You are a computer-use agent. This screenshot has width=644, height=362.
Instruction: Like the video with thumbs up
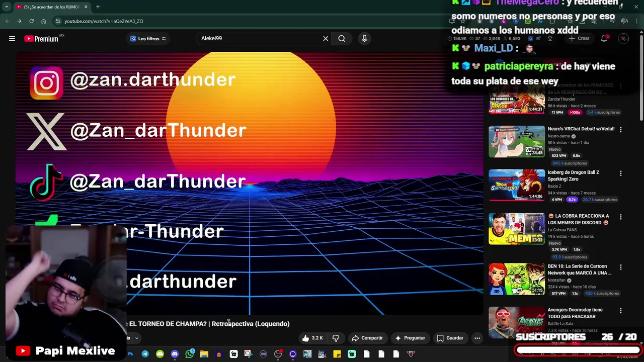tap(312, 338)
